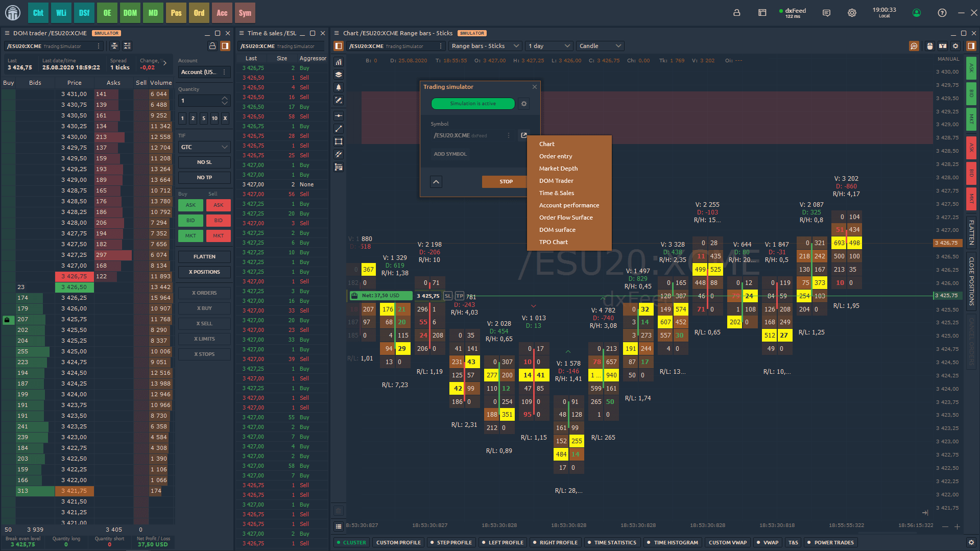
Task: Open chart settings gear in chart toolbar
Action: [955, 46]
